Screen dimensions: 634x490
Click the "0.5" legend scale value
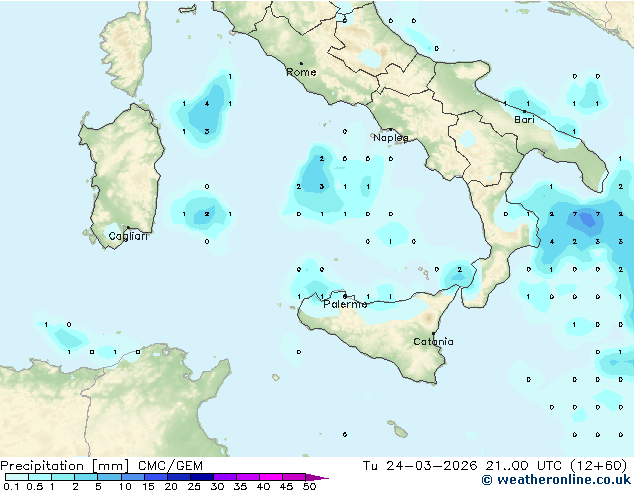pos(34,486)
